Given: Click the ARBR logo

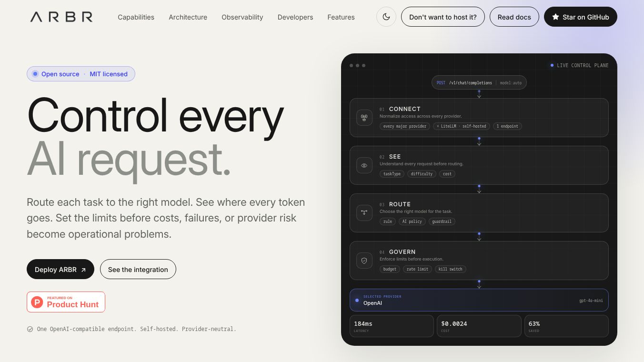Looking at the screenshot, I should pos(61,17).
